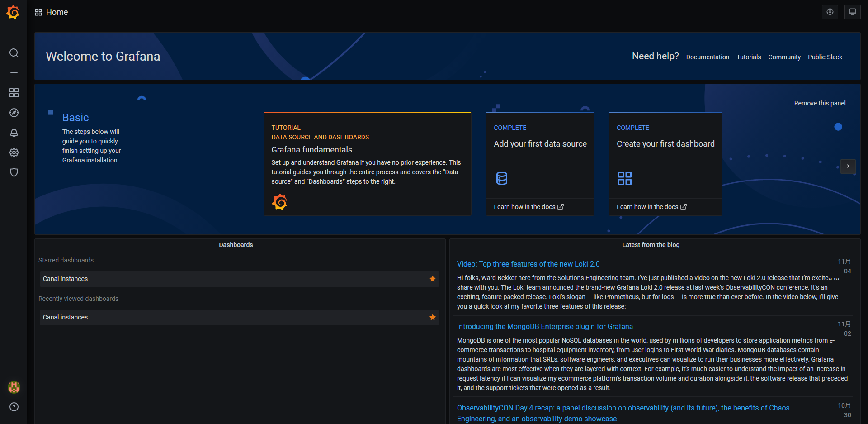Viewport: 868px width, 424px height.
Task: Toggle star on recently viewed Canal instances
Action: point(432,317)
